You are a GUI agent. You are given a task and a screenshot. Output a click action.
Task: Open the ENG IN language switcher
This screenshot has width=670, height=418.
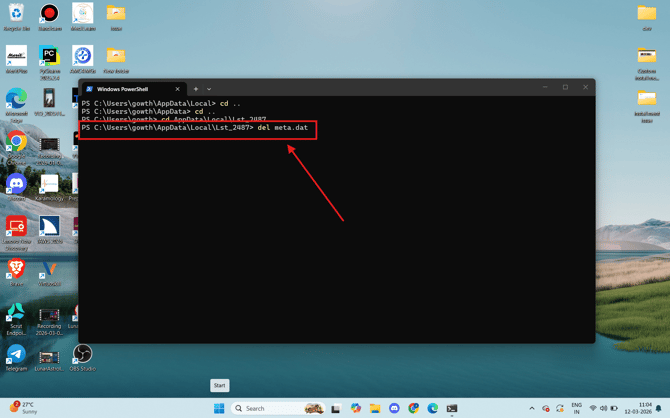tap(576, 408)
